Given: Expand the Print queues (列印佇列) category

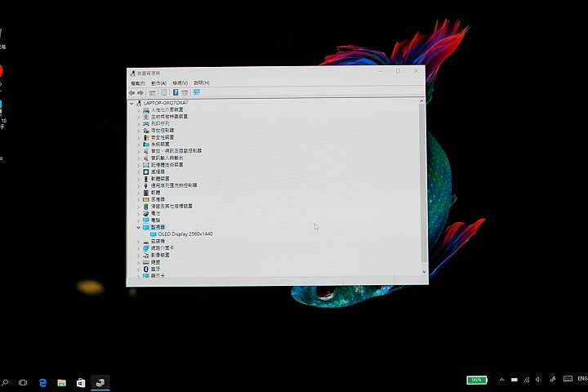Looking at the screenshot, I should (x=138, y=124).
